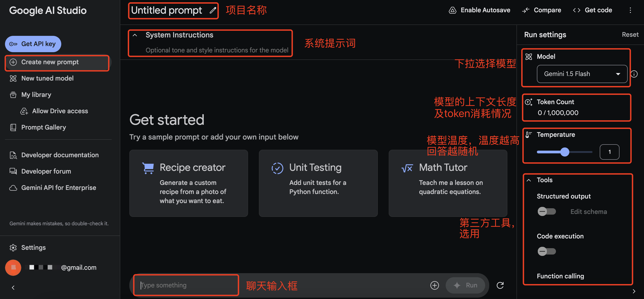644x299 pixels.
Task: Click the Get code brackets icon
Action: 577,10
